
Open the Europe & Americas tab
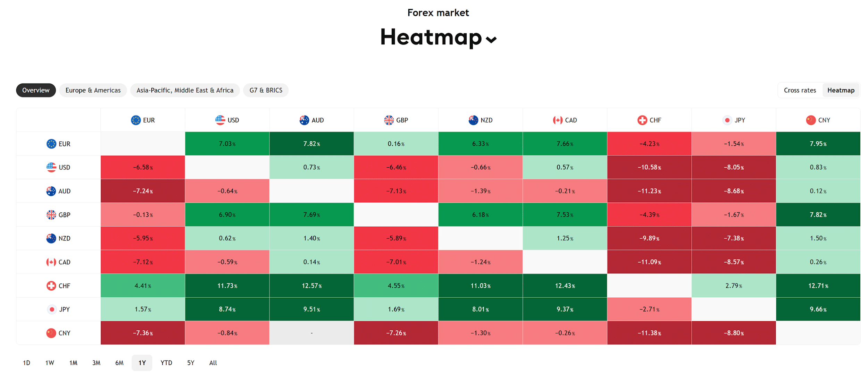pyautogui.click(x=93, y=90)
